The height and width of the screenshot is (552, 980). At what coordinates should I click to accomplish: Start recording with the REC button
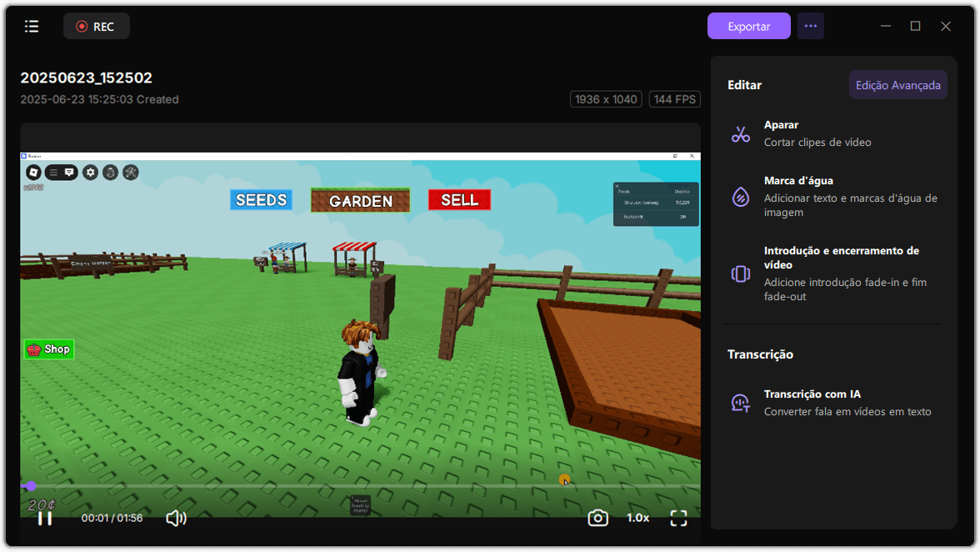[97, 26]
